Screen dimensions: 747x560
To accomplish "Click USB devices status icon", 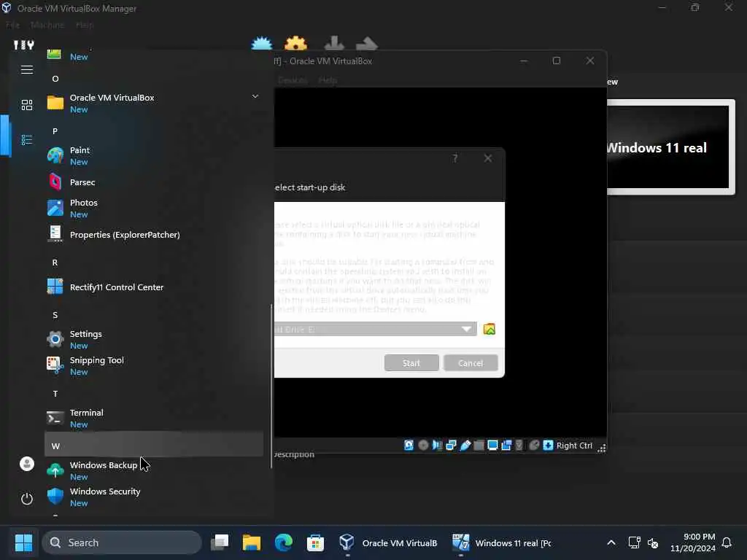I will click(x=465, y=446).
